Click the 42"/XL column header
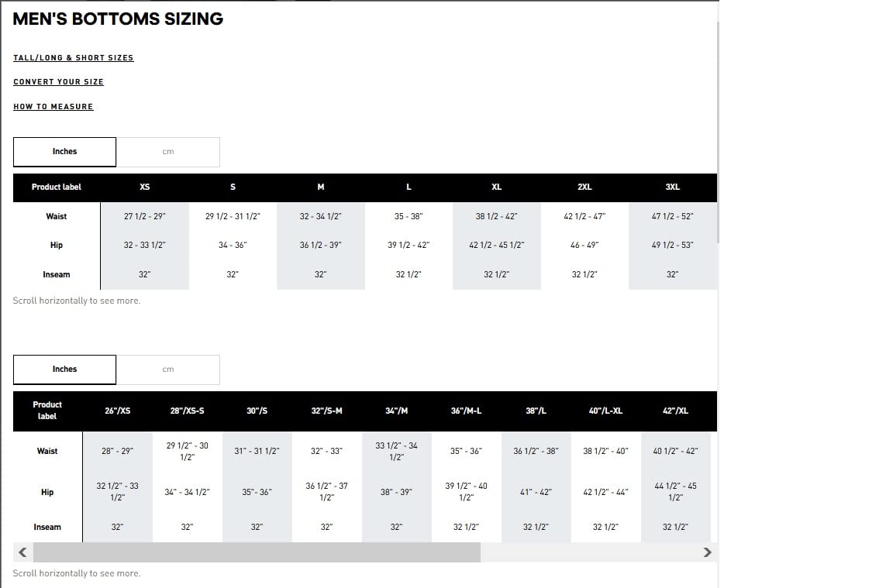893x588 pixels. (675, 411)
